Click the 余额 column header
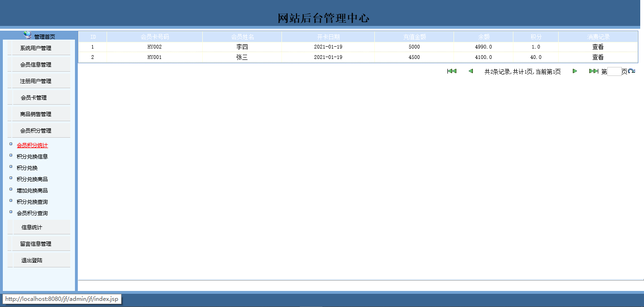Screen dimensions: 644x307 [484, 37]
